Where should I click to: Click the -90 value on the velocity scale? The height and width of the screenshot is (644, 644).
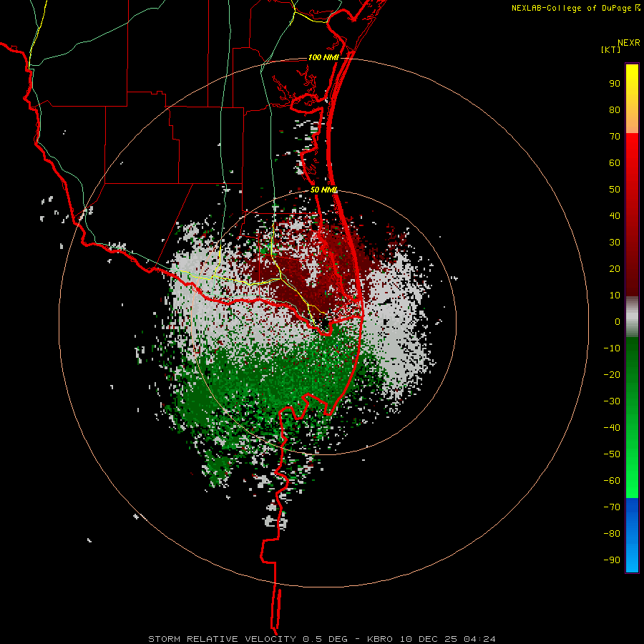pyautogui.click(x=612, y=560)
